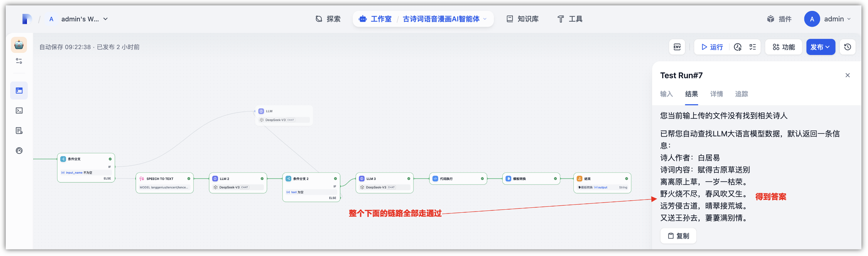Open the logs document sidebar icon
The height and width of the screenshot is (256, 868).
tap(19, 131)
